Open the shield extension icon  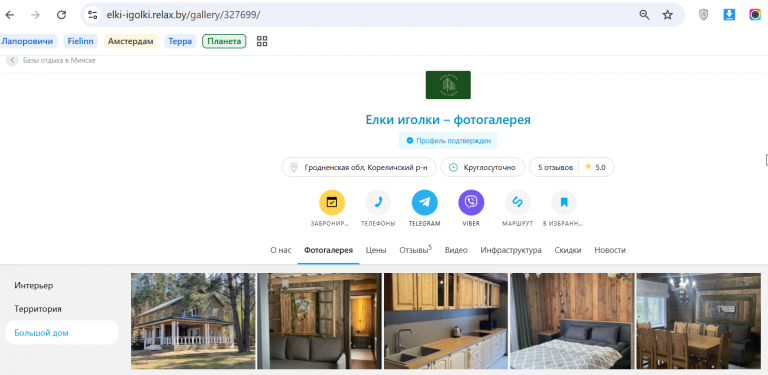tap(703, 15)
